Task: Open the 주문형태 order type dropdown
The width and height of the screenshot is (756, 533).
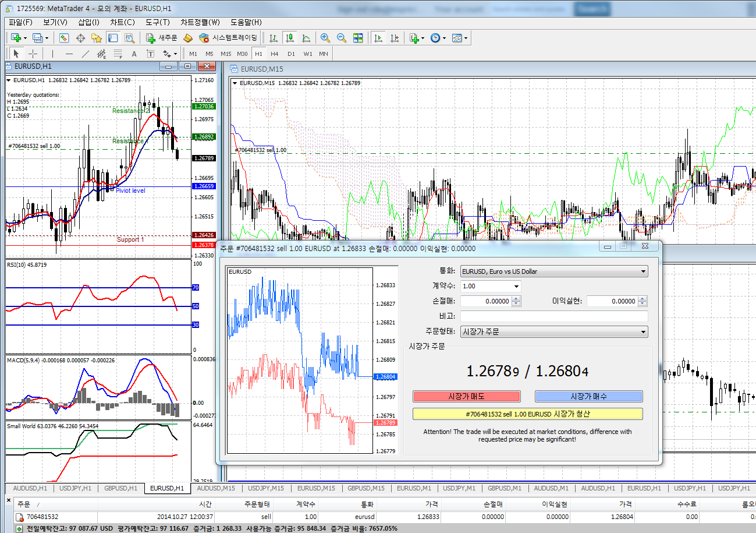Action: click(x=553, y=332)
